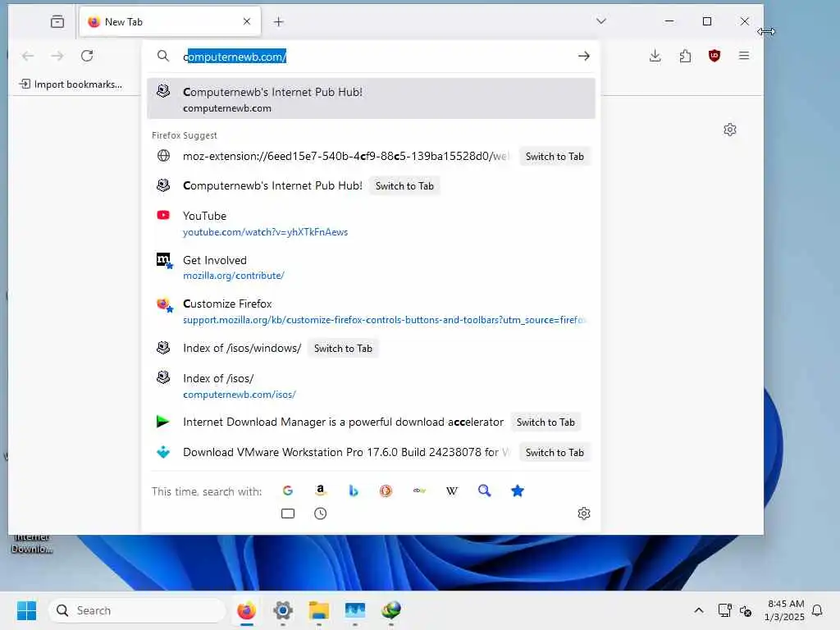Search open tabs icon
This screenshot has height=630, width=840.
pos(288,514)
